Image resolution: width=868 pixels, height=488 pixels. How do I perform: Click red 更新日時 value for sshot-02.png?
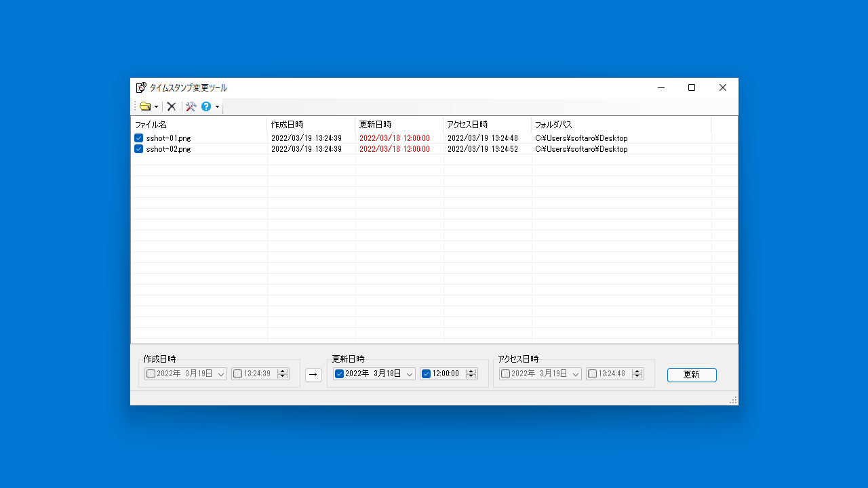click(x=395, y=149)
